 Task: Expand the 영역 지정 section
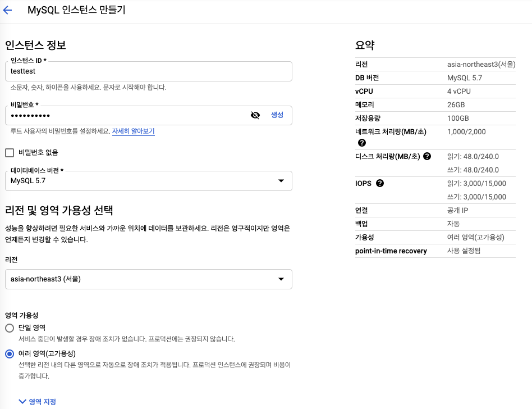[x=38, y=401]
